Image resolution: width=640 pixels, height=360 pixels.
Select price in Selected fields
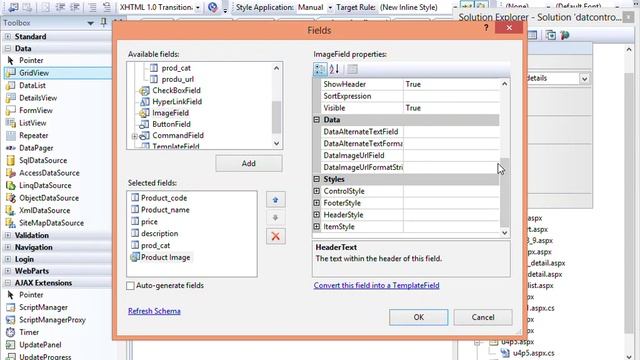(x=149, y=222)
